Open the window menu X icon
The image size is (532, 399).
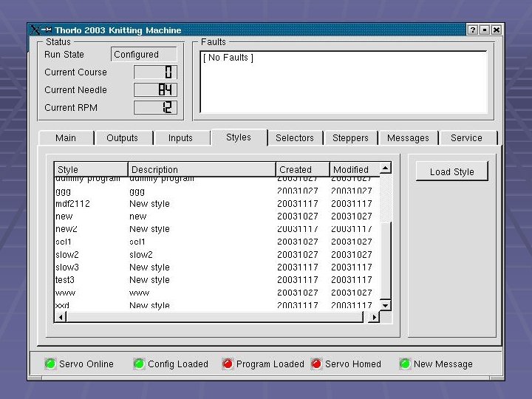point(35,30)
